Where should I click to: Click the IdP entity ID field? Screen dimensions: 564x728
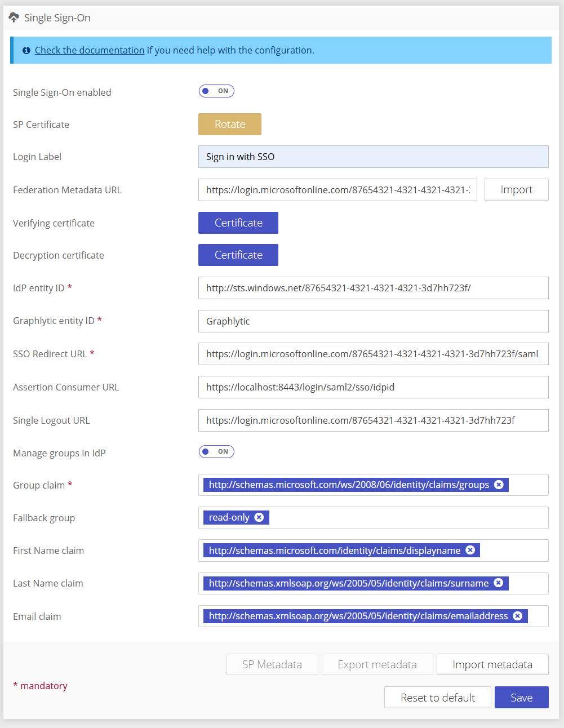click(374, 288)
